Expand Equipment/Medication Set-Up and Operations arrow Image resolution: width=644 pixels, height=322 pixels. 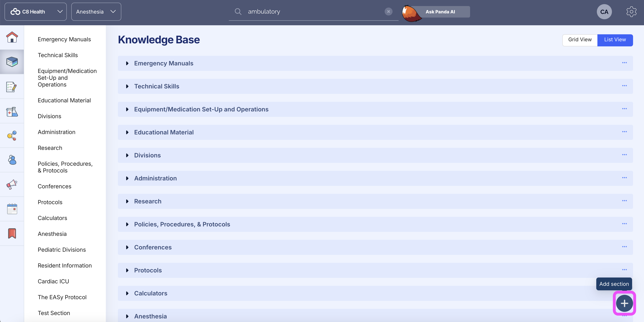pyautogui.click(x=127, y=109)
